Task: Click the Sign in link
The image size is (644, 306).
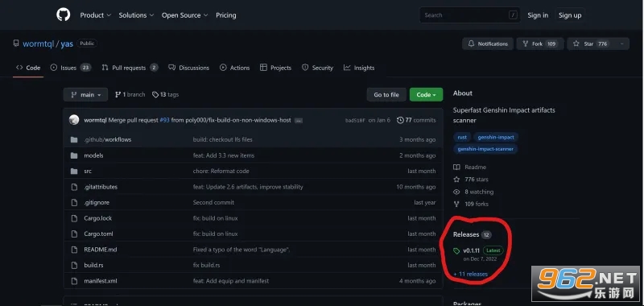Action: point(538,15)
